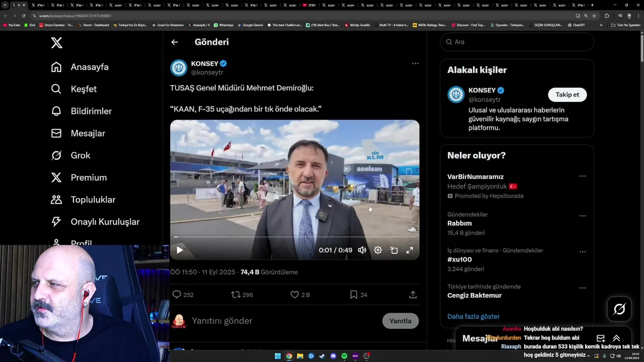The image size is (644, 362).
Task: Open post more options (three dots)
Action: (415, 63)
